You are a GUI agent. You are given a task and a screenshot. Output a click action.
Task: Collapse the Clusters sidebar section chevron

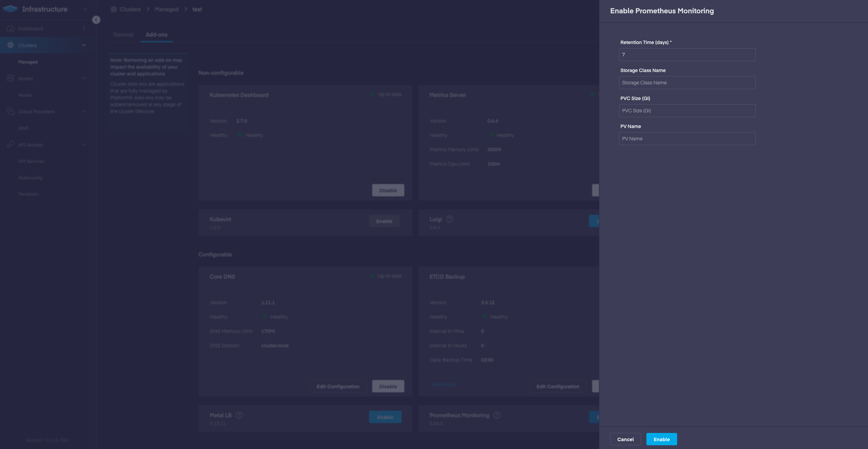click(x=84, y=45)
